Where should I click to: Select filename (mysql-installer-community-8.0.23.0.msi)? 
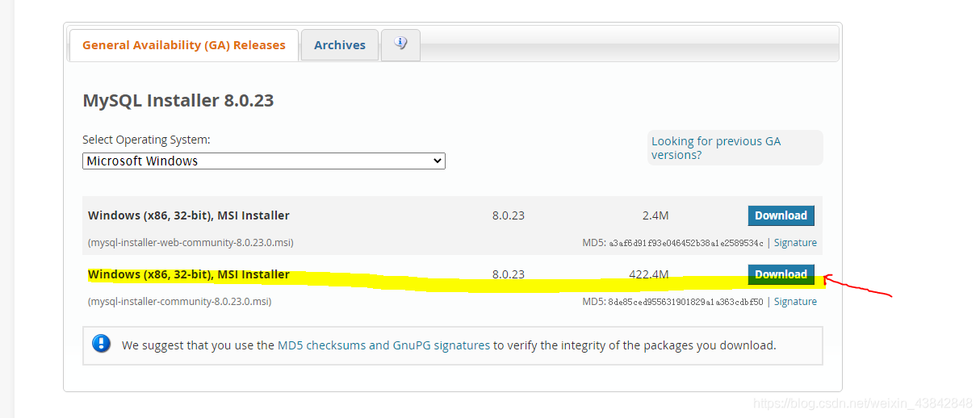click(179, 302)
